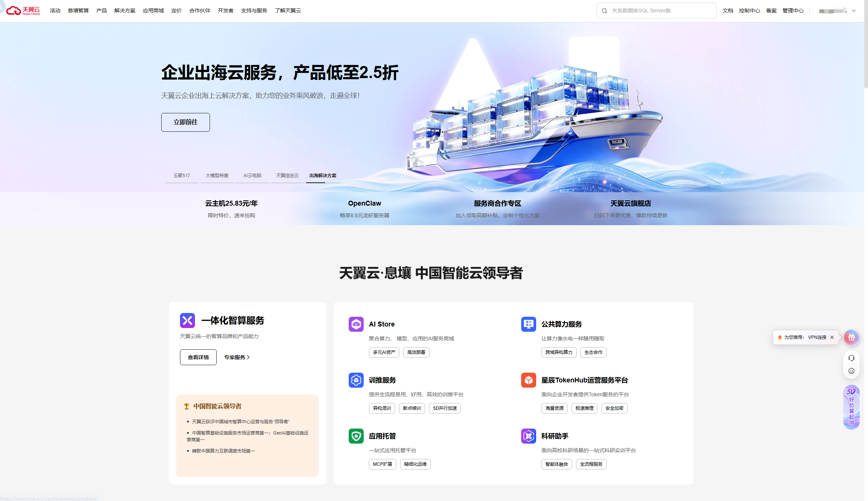Select the AI云电脑 banner tab

tap(252, 176)
